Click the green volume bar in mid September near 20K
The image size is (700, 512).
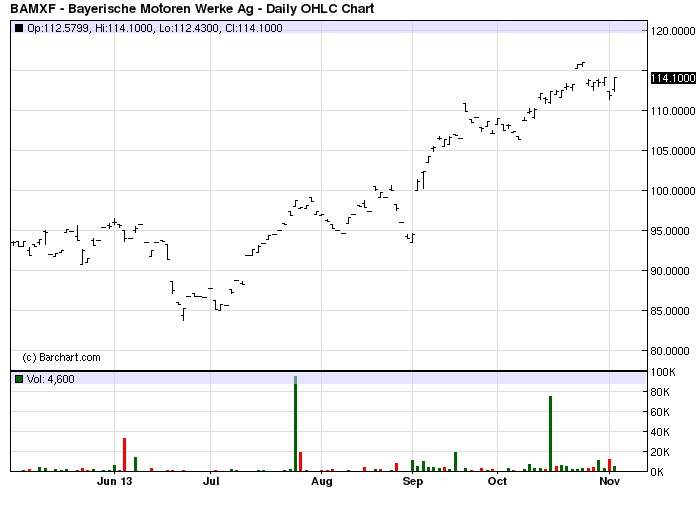[x=455, y=462]
